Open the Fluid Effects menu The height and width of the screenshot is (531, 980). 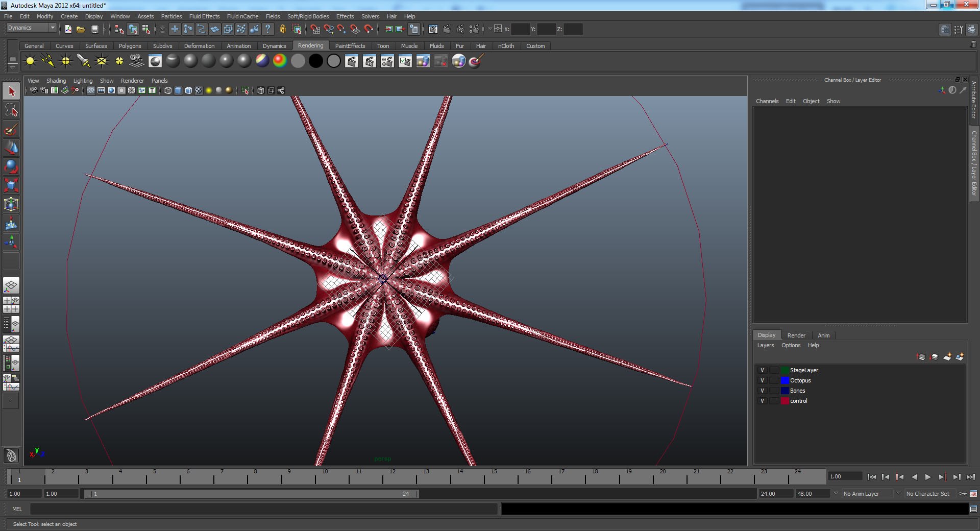coord(204,16)
